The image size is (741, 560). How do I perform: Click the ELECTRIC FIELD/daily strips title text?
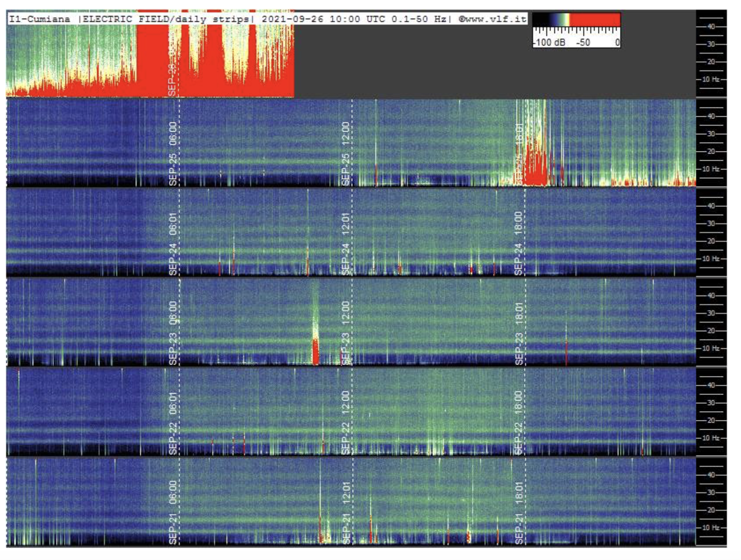pos(166,19)
